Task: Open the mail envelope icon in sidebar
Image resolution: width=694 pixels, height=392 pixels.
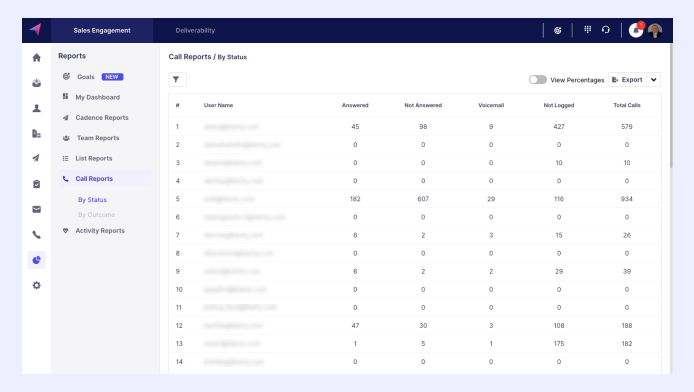Action: [37, 209]
